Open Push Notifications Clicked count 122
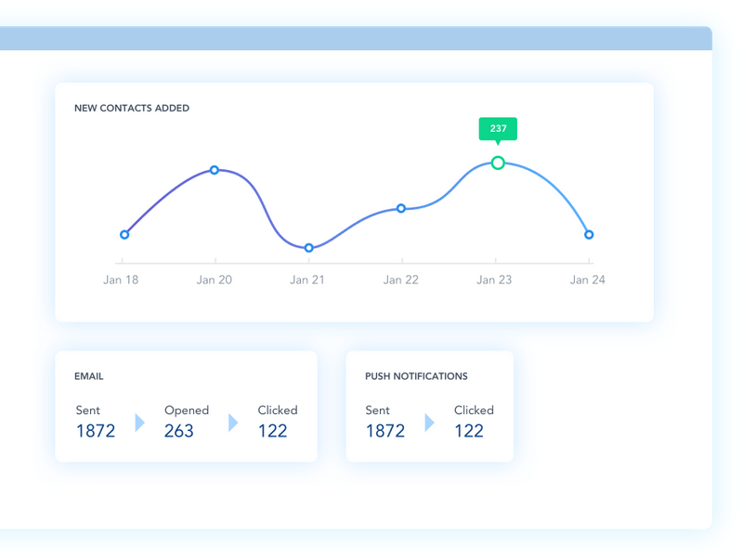 pyautogui.click(x=469, y=431)
